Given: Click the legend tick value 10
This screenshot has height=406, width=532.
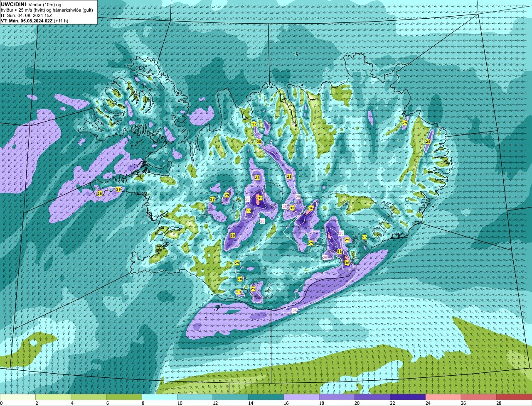Looking at the screenshot, I should click(180, 403).
